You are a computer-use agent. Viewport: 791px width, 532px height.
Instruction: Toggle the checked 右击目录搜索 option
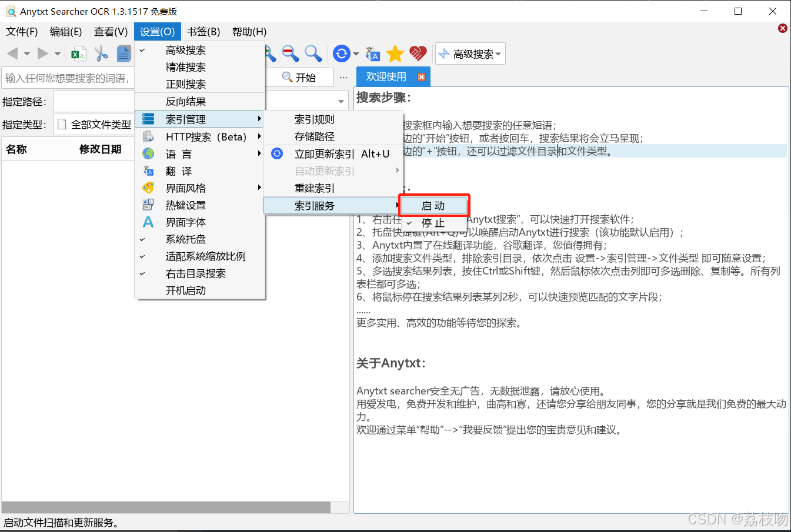(200, 273)
